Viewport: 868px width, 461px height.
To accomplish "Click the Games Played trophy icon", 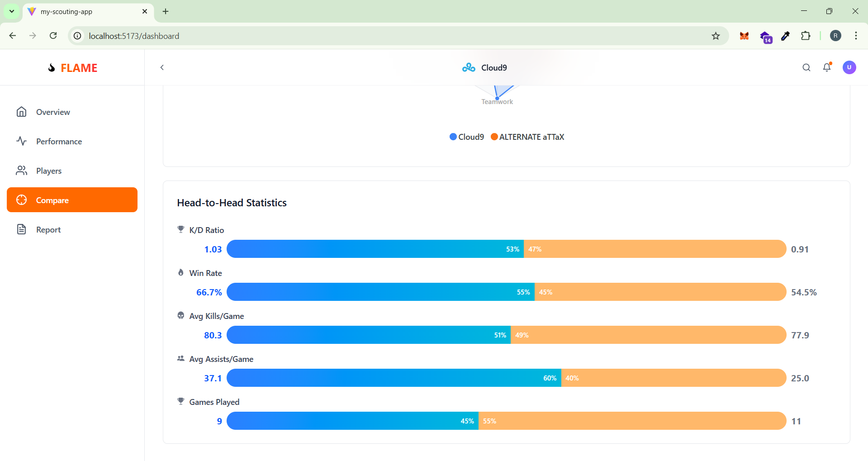I will click(181, 401).
